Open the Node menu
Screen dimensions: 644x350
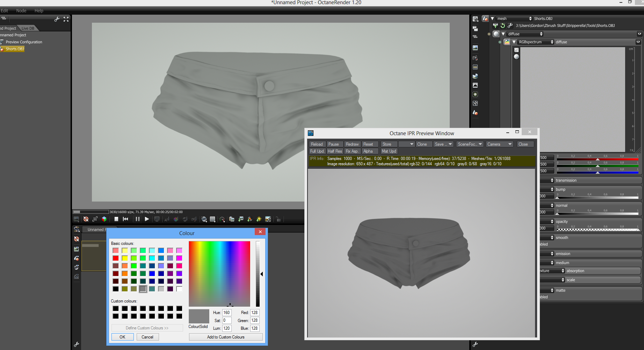[21, 10]
